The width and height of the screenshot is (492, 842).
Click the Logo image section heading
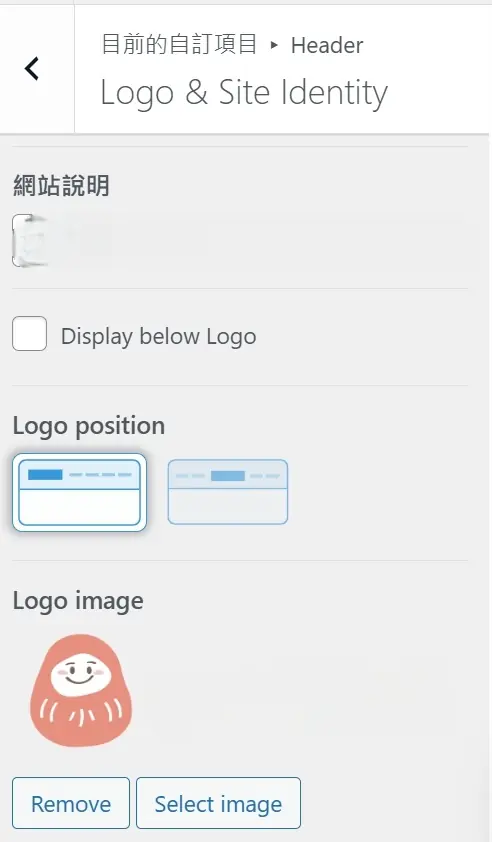tap(78, 601)
